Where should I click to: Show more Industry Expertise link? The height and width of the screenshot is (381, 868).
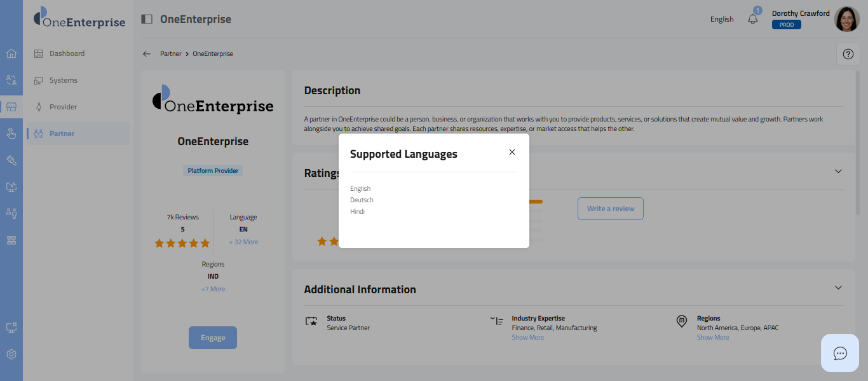pyautogui.click(x=527, y=338)
